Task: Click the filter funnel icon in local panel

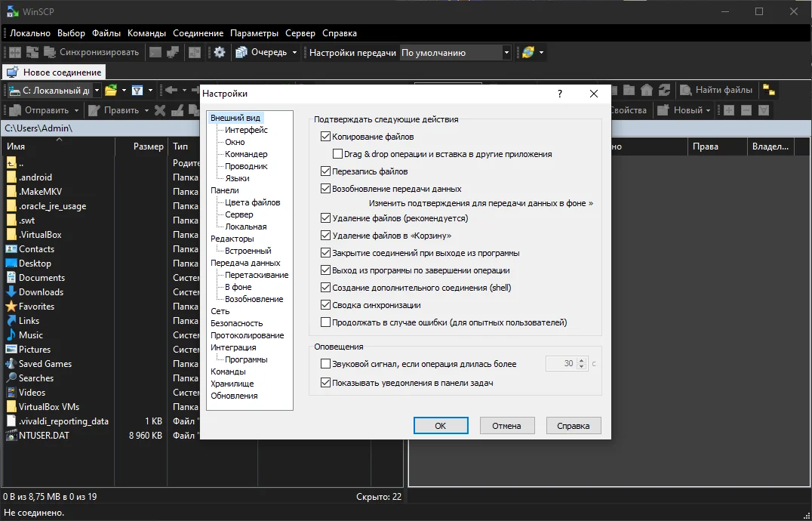Action: point(137,91)
